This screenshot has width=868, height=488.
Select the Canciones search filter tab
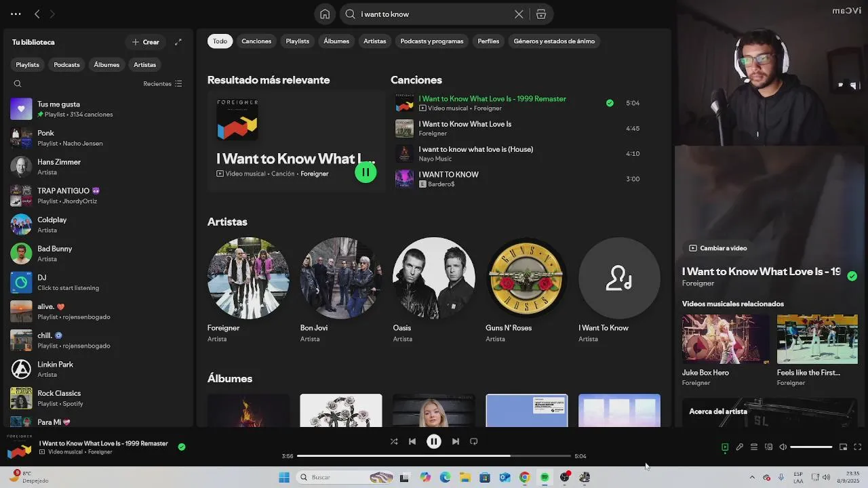tap(256, 41)
